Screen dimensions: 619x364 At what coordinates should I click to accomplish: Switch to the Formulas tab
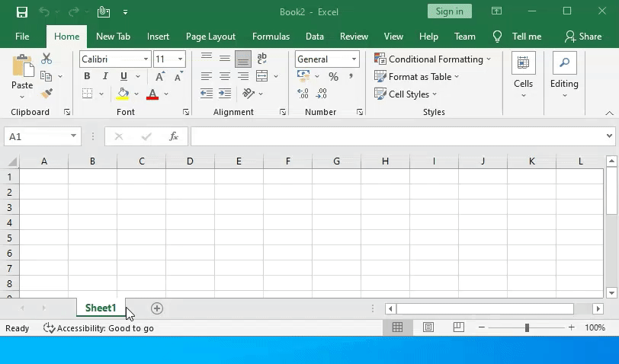click(271, 37)
